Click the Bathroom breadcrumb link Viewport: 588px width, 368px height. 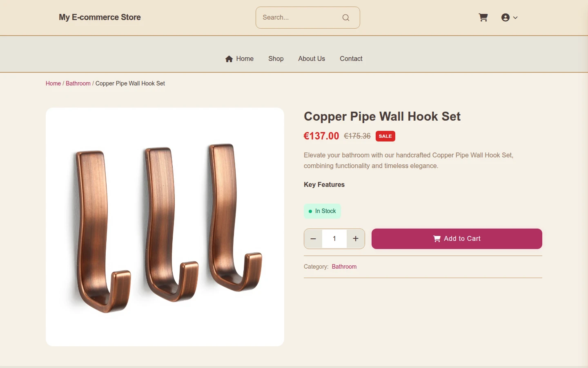coord(78,83)
